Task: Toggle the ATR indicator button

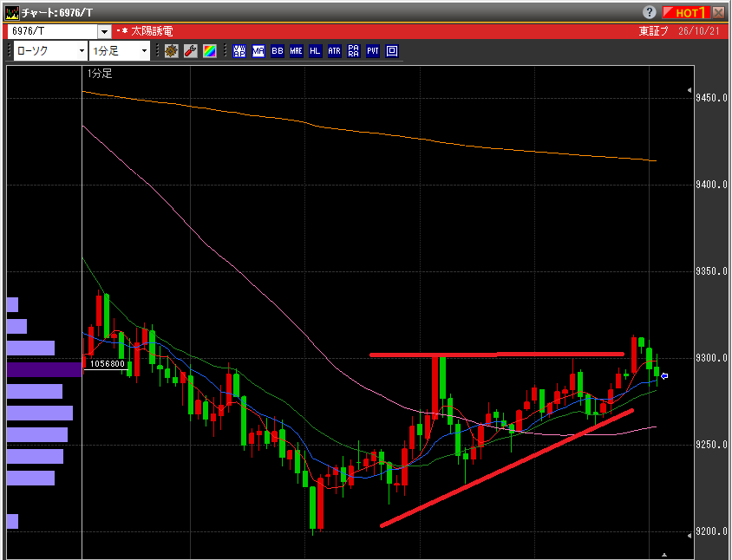Action: click(x=334, y=51)
